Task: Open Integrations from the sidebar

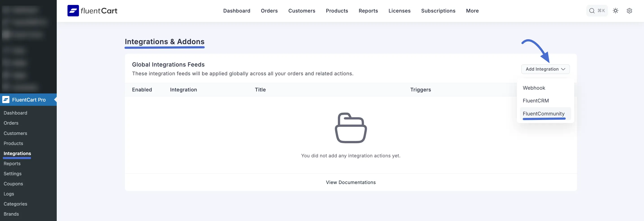Action: [x=17, y=153]
